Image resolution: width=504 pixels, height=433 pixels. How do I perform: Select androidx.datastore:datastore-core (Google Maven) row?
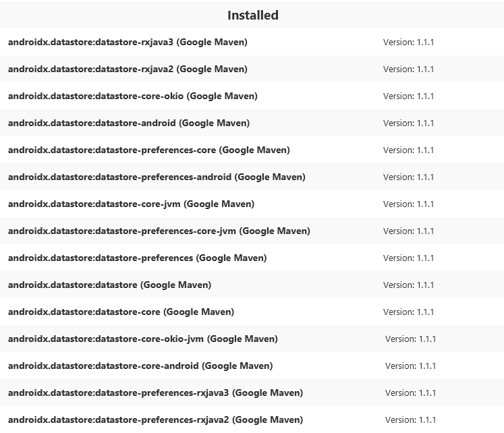121,312
